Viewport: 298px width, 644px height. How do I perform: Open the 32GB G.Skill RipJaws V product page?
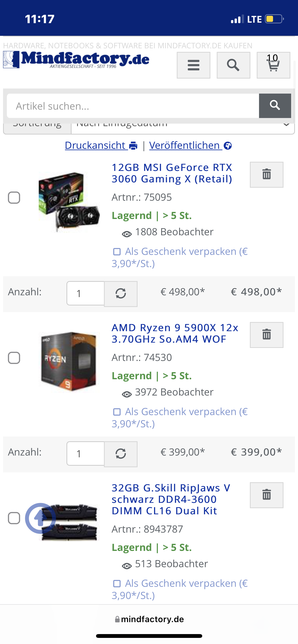171,499
